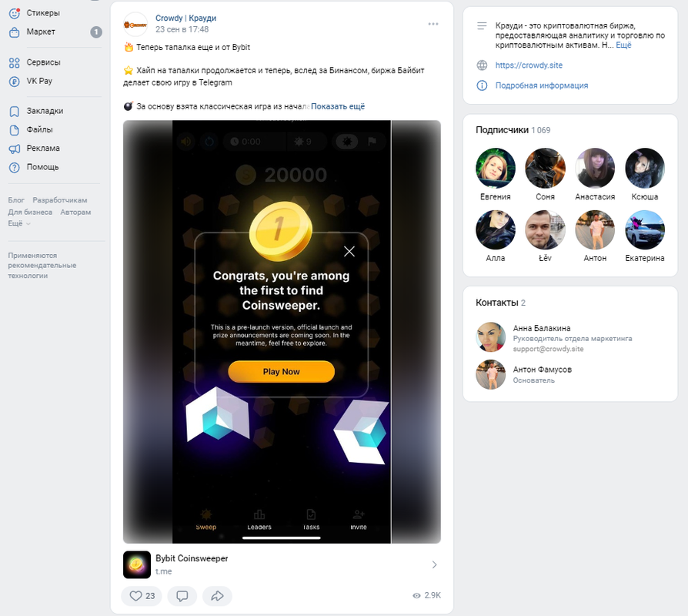
Task: Expand community description via Ещё
Action: [623, 45]
